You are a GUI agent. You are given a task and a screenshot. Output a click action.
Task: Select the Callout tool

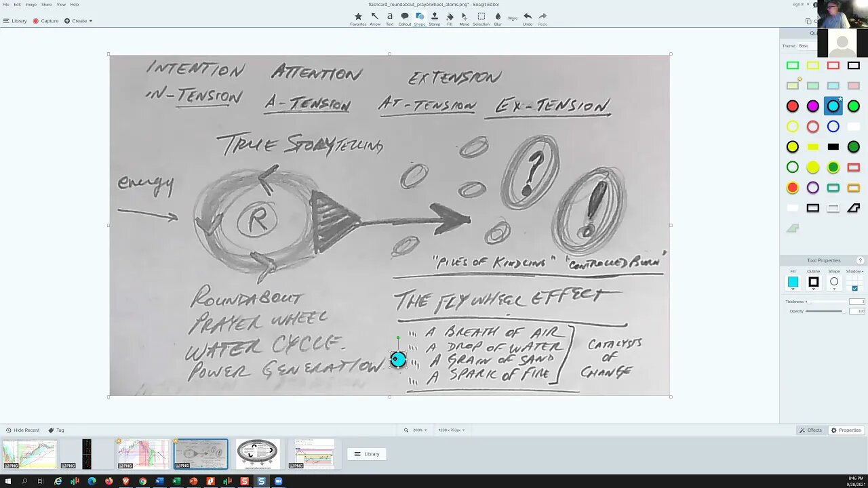tap(405, 19)
